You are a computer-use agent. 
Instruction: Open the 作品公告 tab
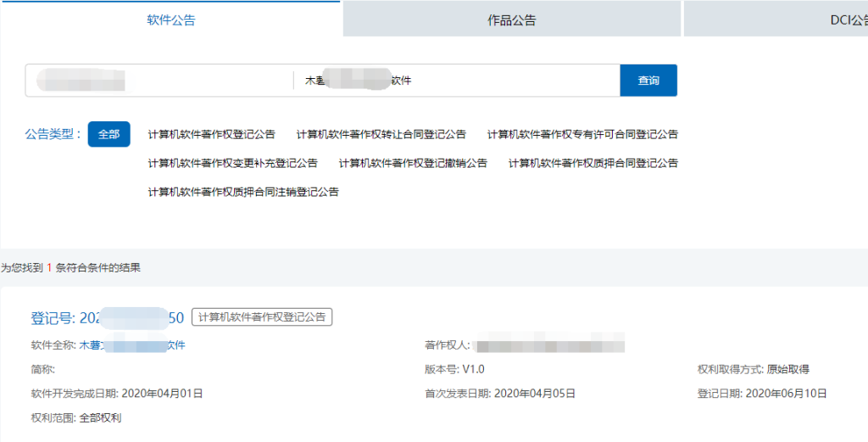point(511,20)
